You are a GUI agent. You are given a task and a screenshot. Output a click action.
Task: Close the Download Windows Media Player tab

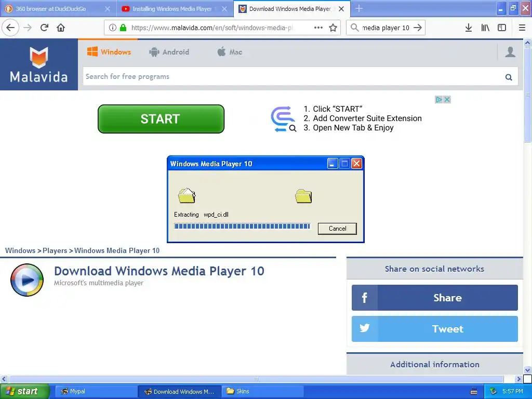[341, 9]
